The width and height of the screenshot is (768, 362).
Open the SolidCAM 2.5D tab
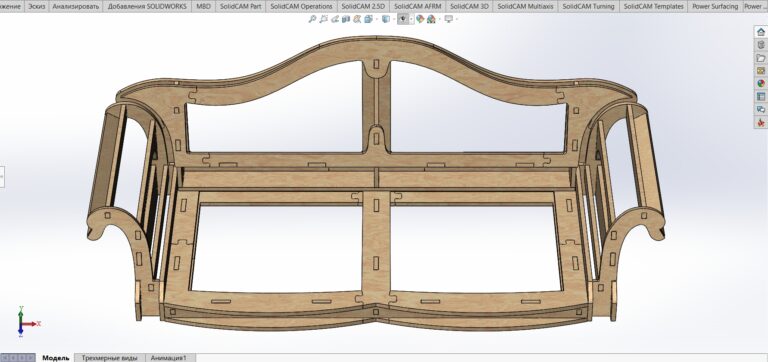[363, 6]
